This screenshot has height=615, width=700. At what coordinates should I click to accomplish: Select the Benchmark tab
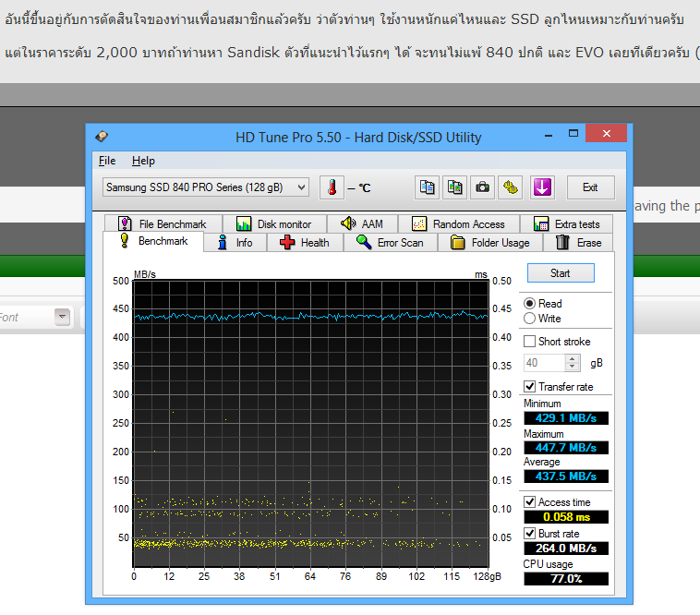tap(153, 241)
